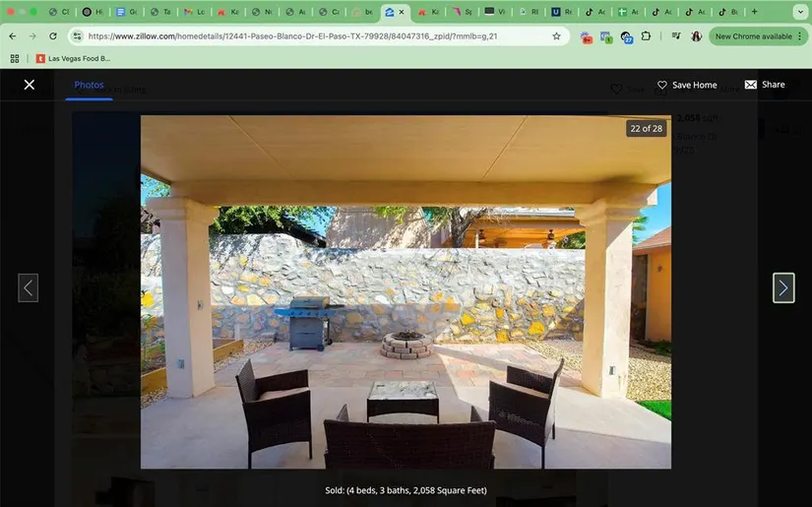Switch to the active Zillow browser tab

[392, 12]
